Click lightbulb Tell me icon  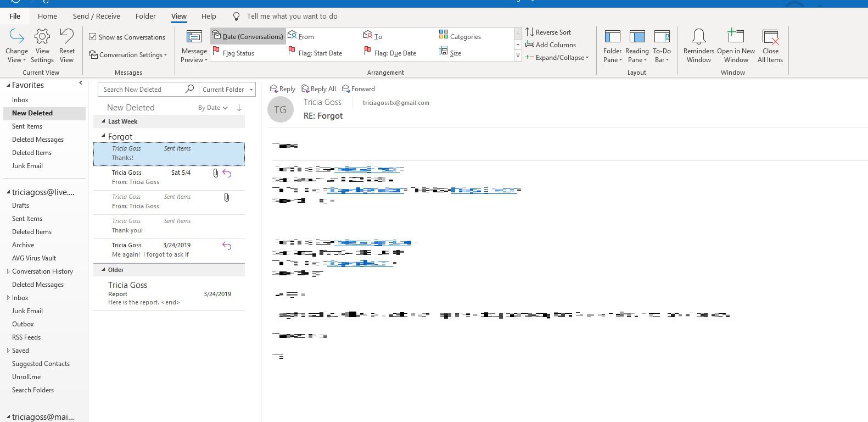[x=237, y=16]
